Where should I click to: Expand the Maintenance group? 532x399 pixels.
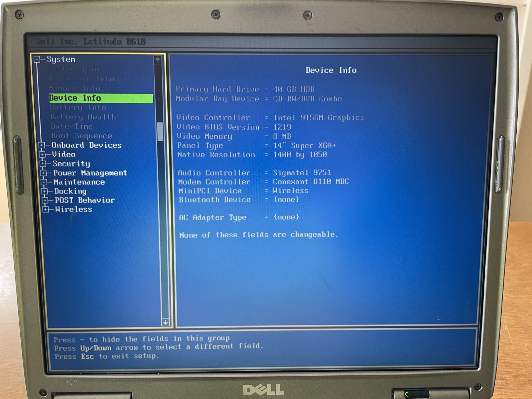click(44, 182)
